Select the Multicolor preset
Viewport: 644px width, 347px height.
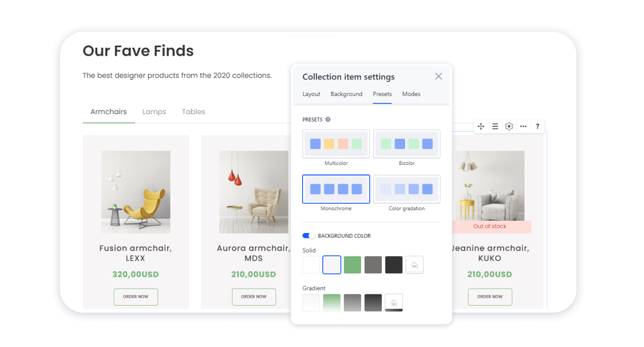point(336,144)
